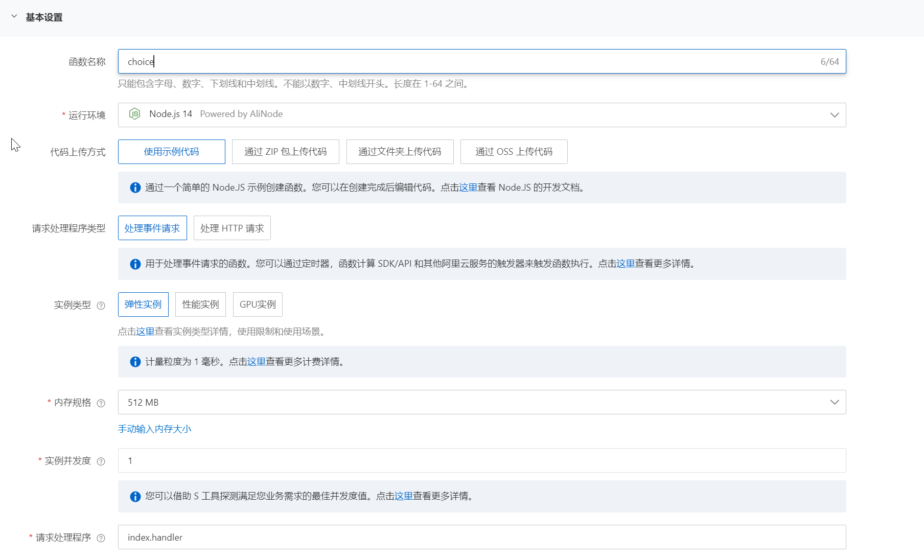The height and width of the screenshot is (560, 924).
Task: Click the 实例并发度 input field
Action: [481, 460]
